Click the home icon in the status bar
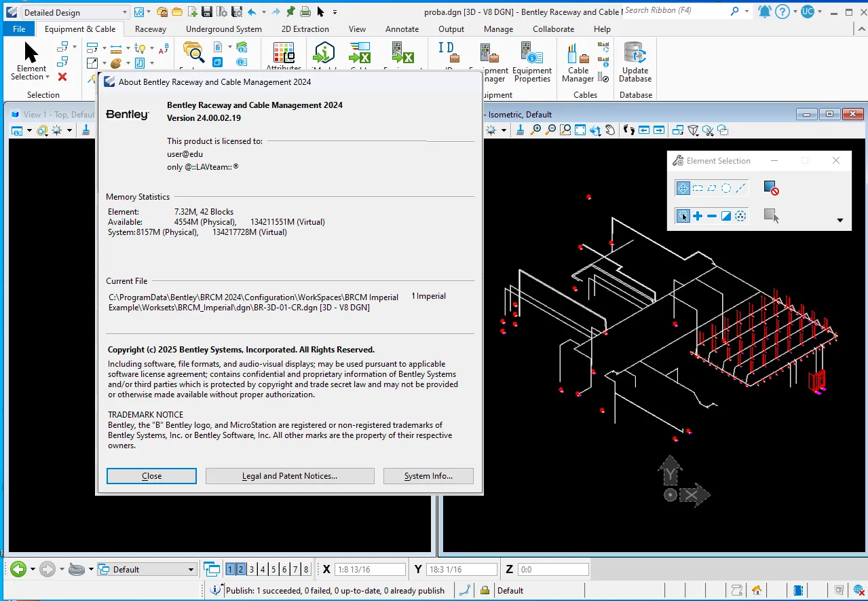Image resolution: width=868 pixels, height=601 pixels. click(x=757, y=590)
